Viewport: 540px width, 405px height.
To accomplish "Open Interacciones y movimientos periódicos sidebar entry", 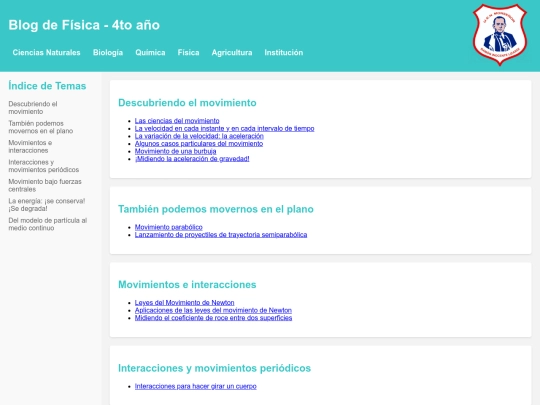I will [x=44, y=166].
